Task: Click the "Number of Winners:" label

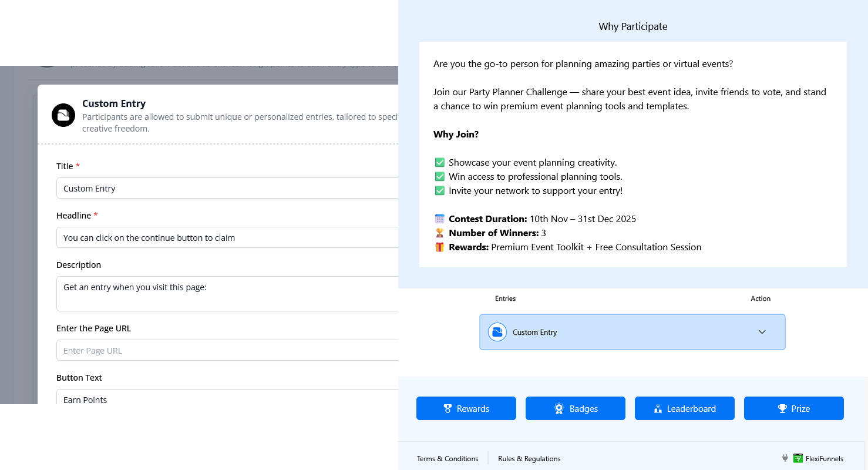Action: tap(494, 233)
